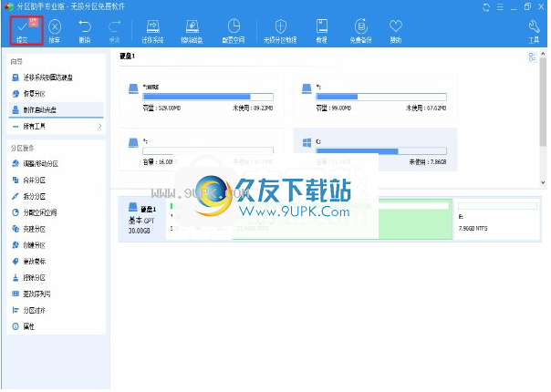Click the 99MB partition usage bar
551x392 pixels.
381,97
